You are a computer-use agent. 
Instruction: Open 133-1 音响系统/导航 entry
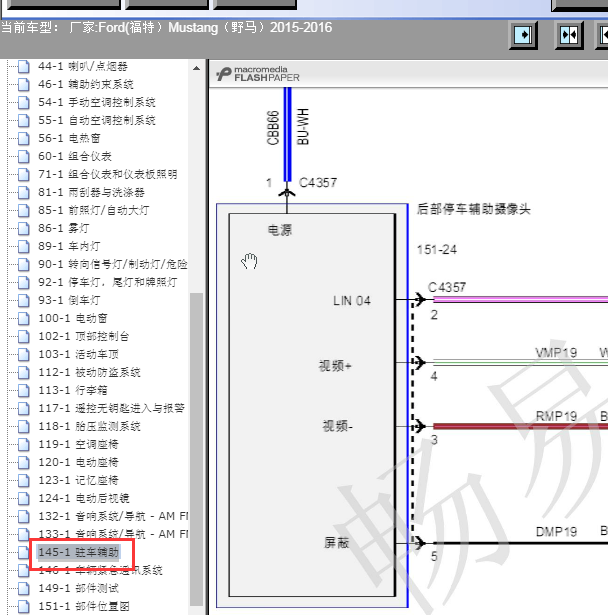click(x=113, y=534)
